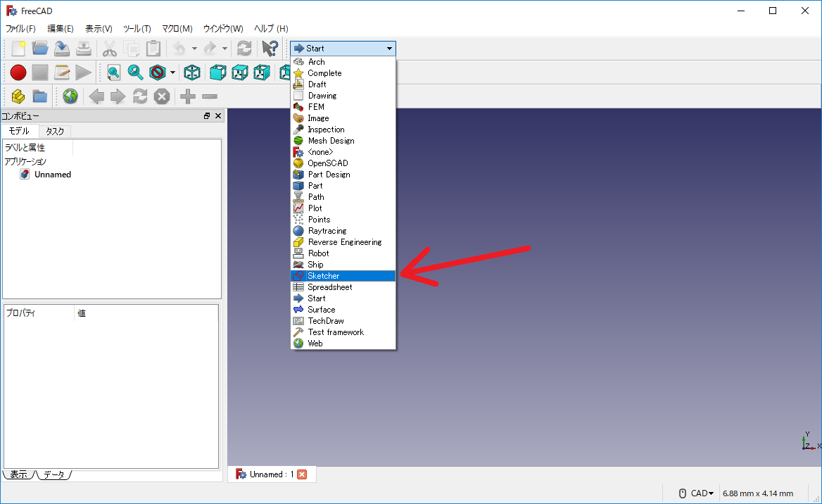The height and width of the screenshot is (504, 822).
Task: Click the browser Back arrow icon
Action: 96,96
